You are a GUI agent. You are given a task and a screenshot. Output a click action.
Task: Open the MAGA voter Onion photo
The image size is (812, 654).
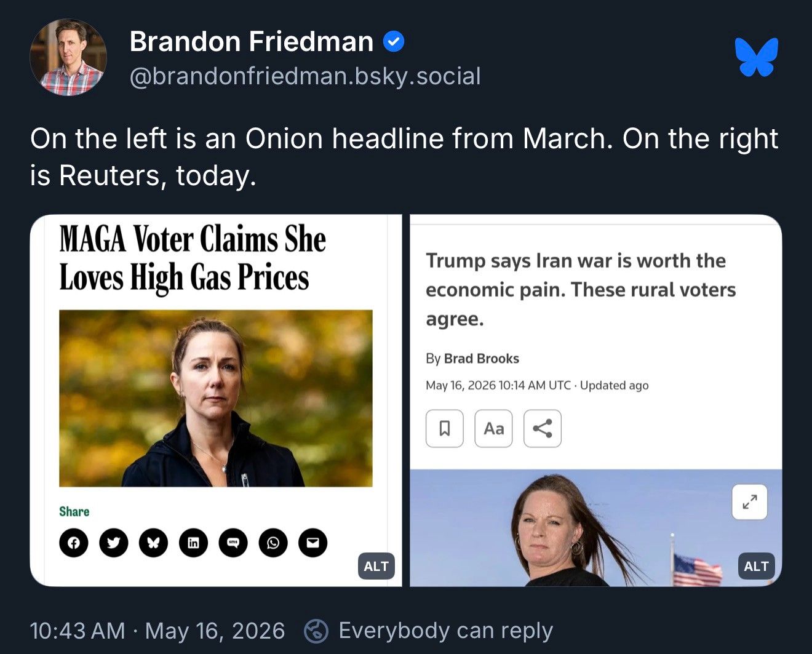[216, 398]
